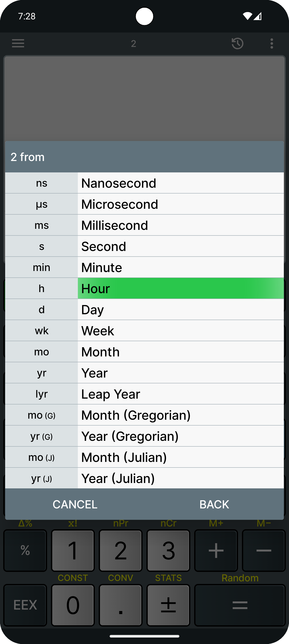Tap the plus-minus sign key

click(168, 605)
